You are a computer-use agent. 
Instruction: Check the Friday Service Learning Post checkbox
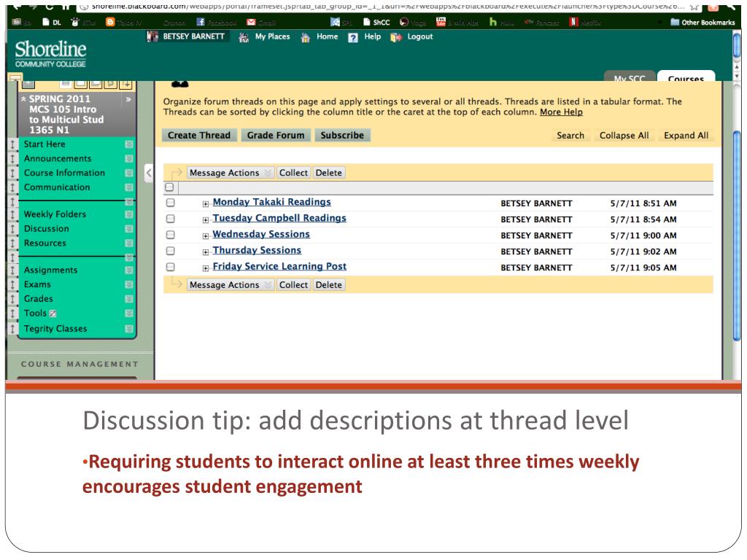[171, 267]
